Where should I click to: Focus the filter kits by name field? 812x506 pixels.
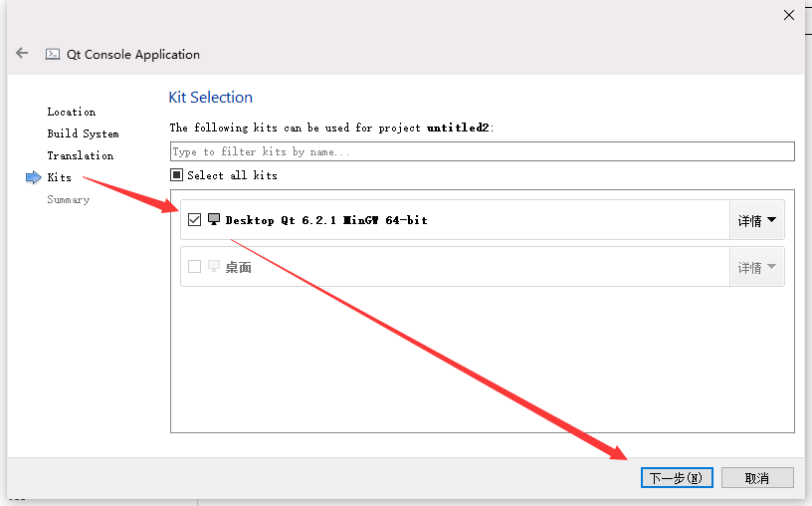[x=482, y=151]
